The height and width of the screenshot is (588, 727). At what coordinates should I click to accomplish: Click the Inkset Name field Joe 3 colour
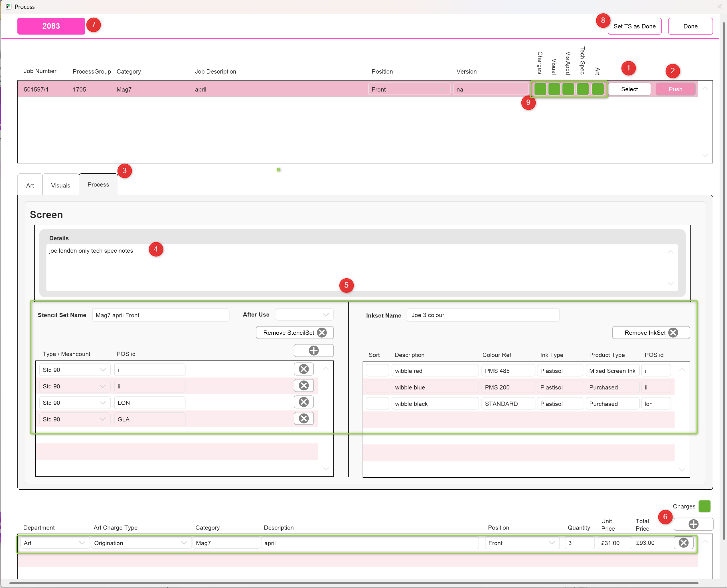click(483, 315)
